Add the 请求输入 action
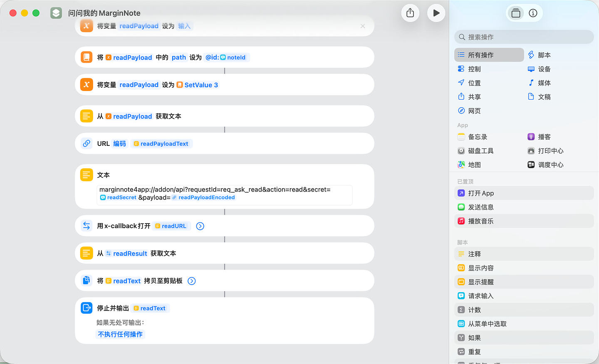The image size is (599, 364). pos(524,296)
